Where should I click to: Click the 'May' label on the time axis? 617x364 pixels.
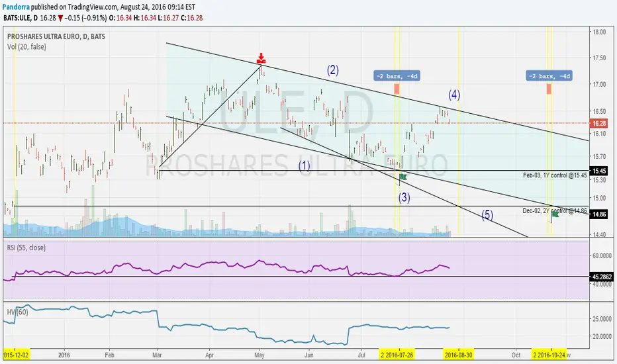260,355
